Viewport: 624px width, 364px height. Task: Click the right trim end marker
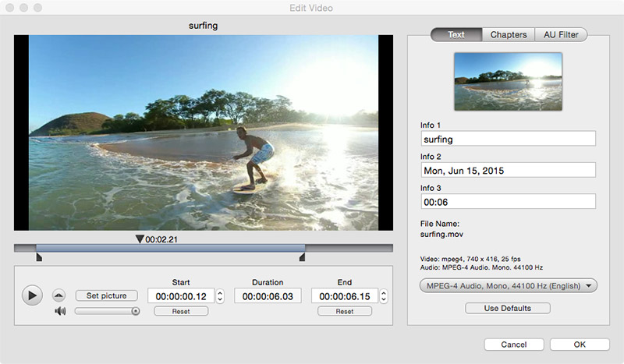point(303,257)
